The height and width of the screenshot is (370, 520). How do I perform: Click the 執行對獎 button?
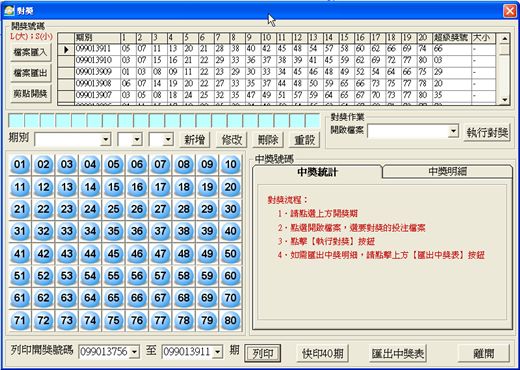pyautogui.click(x=487, y=133)
